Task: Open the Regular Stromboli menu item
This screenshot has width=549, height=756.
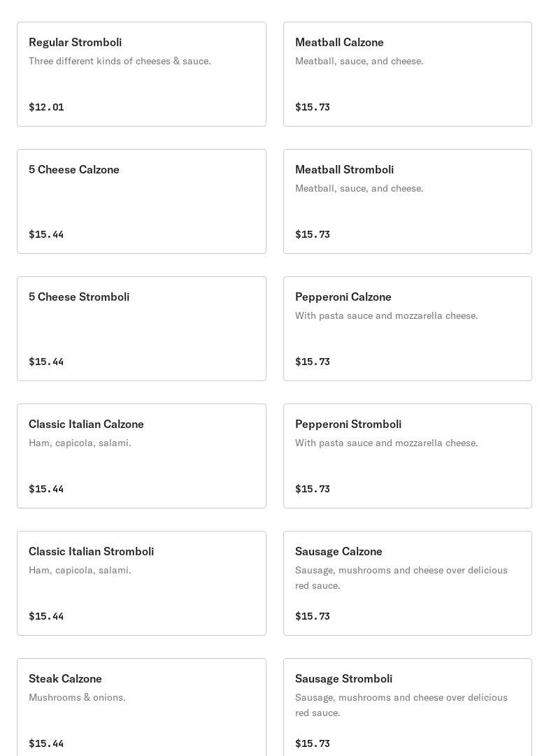Action: coord(141,74)
